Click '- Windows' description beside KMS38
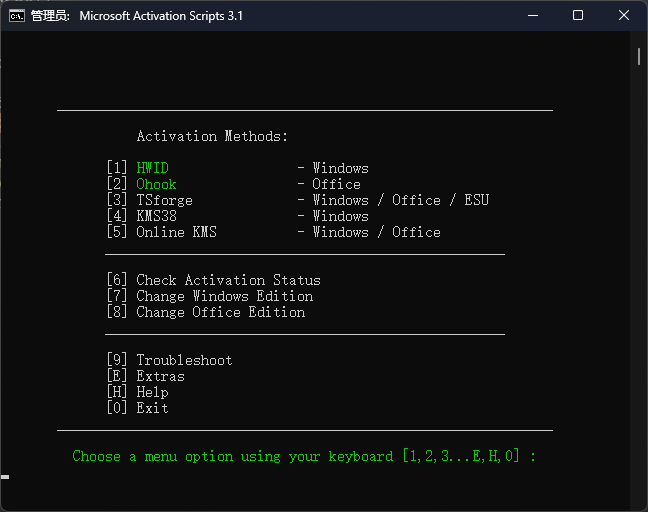 333,216
